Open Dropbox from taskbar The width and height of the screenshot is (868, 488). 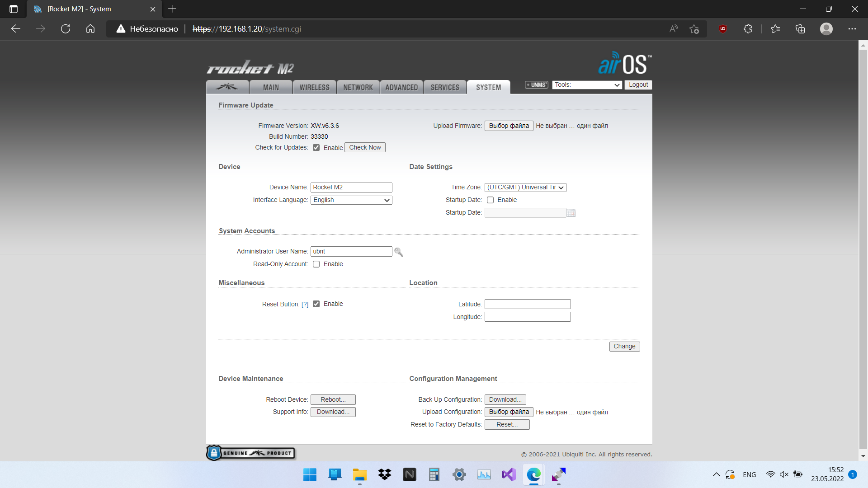tap(385, 475)
